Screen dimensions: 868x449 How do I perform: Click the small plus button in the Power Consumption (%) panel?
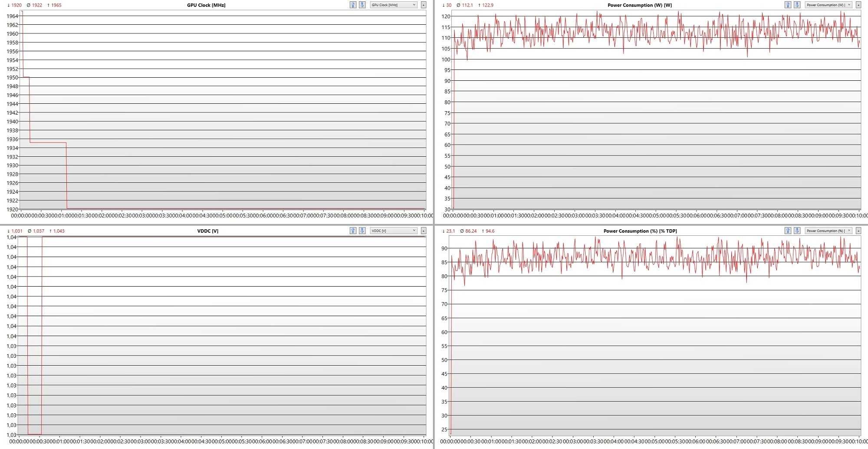pyautogui.click(x=858, y=231)
